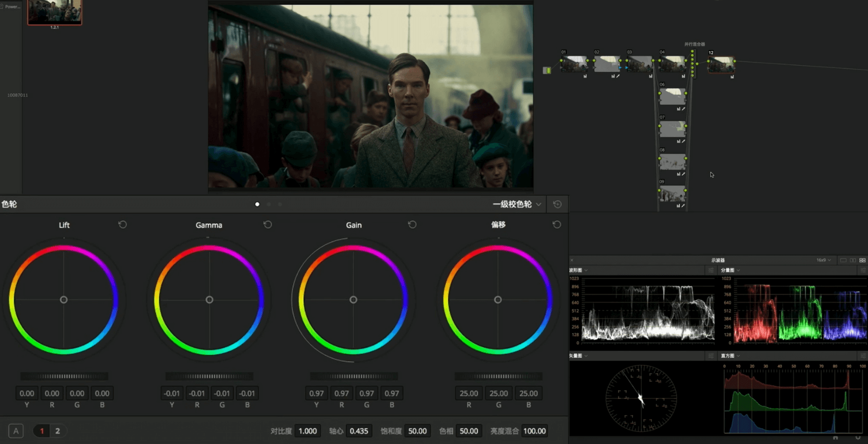This screenshot has width=868, height=444.
Task: Select node 02 in the node graph
Action: click(x=607, y=64)
